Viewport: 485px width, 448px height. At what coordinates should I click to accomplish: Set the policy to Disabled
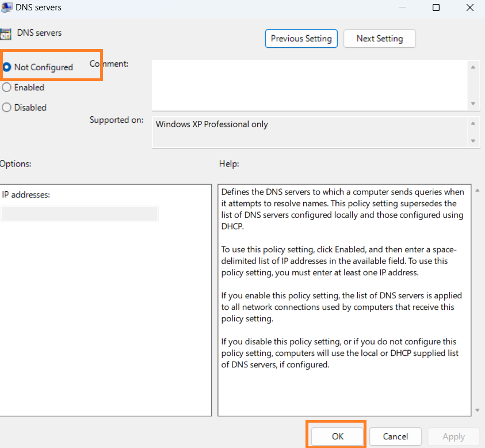[7, 108]
